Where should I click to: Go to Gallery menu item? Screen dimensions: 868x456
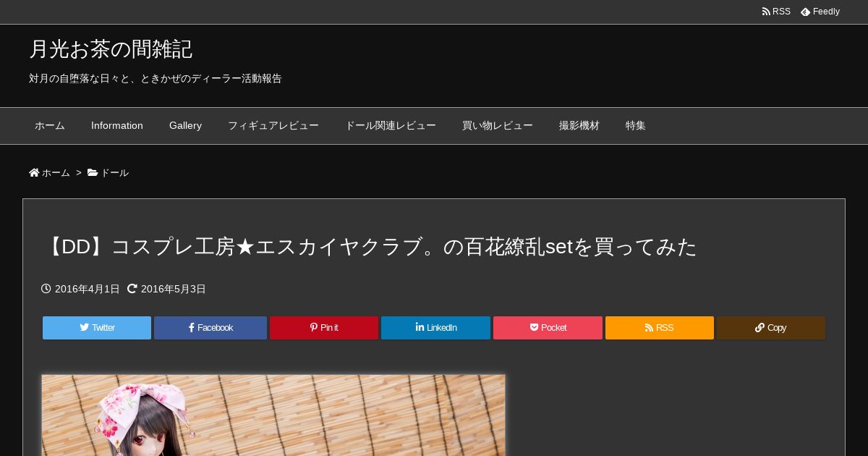[x=185, y=126]
